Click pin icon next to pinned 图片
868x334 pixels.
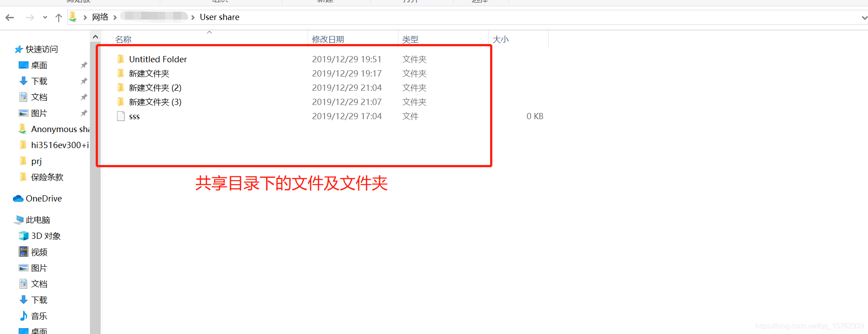(x=84, y=113)
